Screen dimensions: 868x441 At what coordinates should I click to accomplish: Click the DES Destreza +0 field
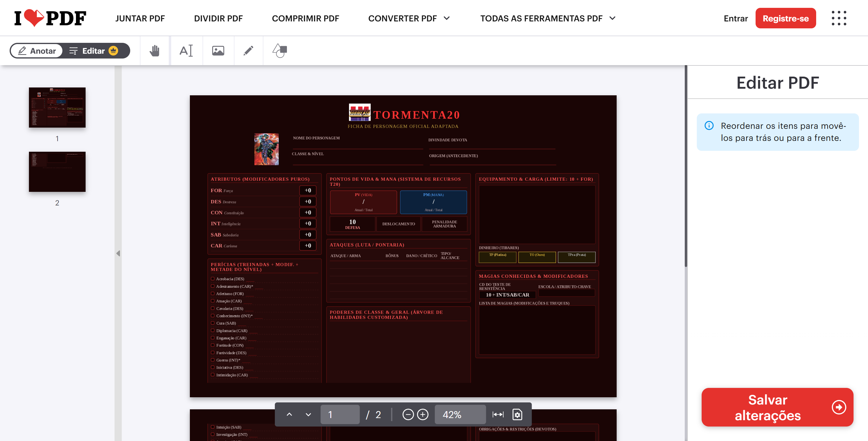[x=308, y=201]
